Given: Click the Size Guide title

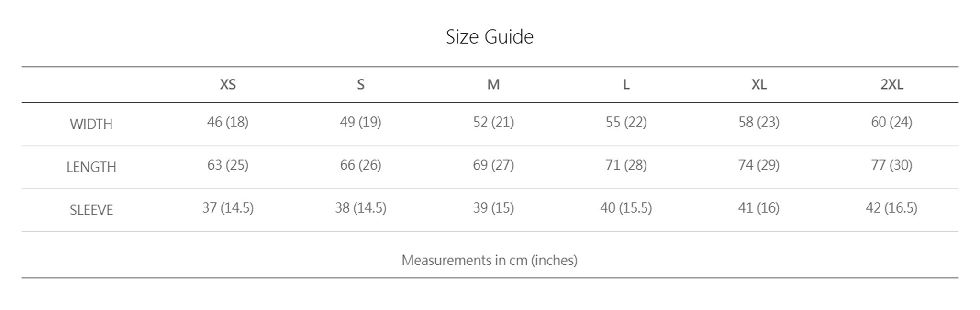Looking at the screenshot, I should [490, 37].
